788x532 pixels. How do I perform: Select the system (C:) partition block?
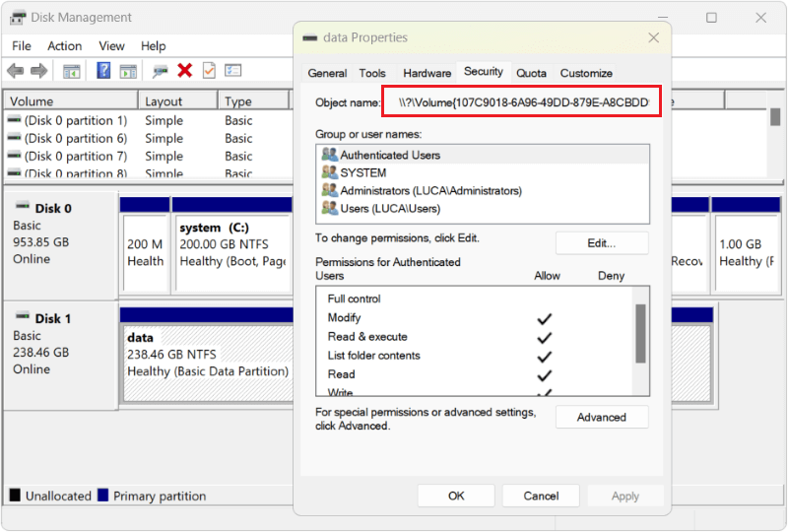(232, 244)
